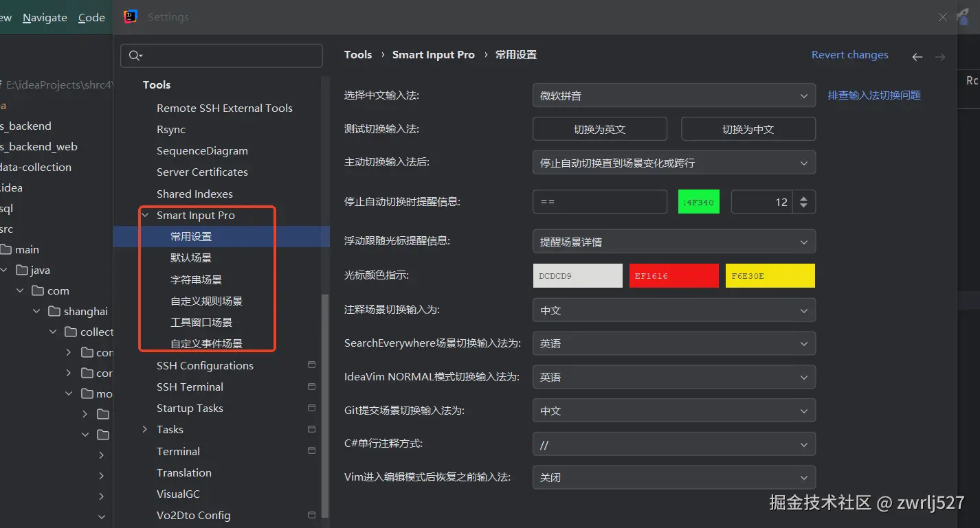Click the reminder text field containing ==
Image resolution: width=980 pixels, height=528 pixels.
(x=600, y=202)
